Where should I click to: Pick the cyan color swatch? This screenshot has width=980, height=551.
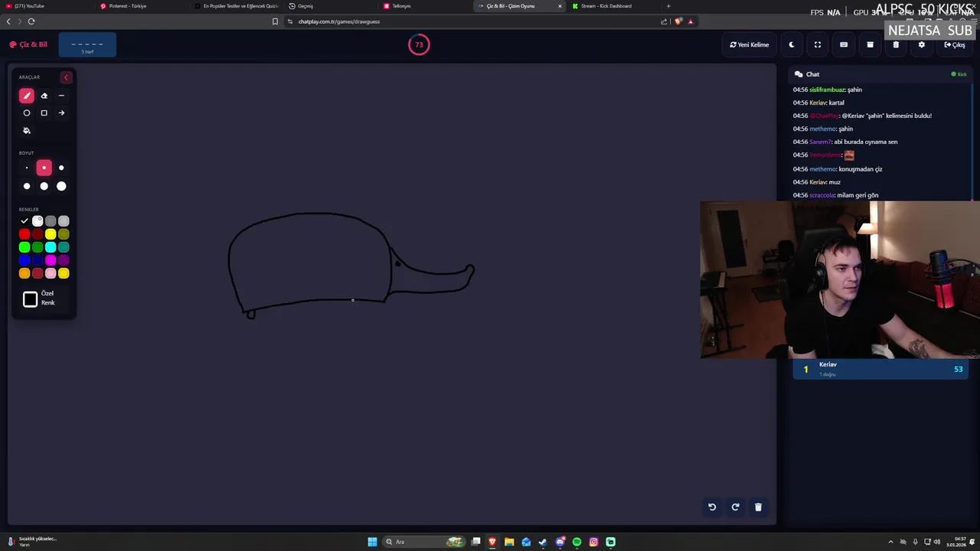[51, 247]
